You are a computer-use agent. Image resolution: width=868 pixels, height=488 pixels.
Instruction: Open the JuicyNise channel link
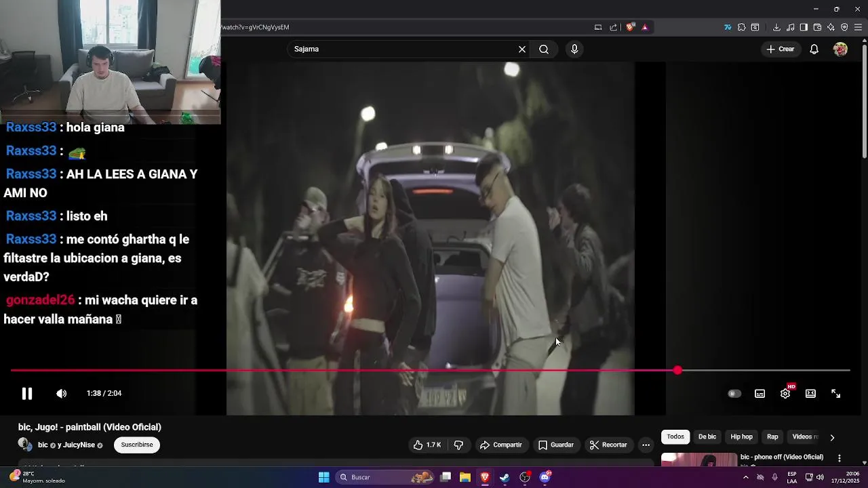tap(79, 445)
